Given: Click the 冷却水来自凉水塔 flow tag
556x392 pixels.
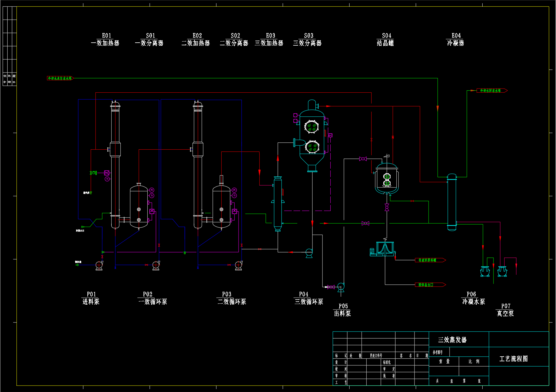Looking at the screenshot, I should click(x=60, y=78).
